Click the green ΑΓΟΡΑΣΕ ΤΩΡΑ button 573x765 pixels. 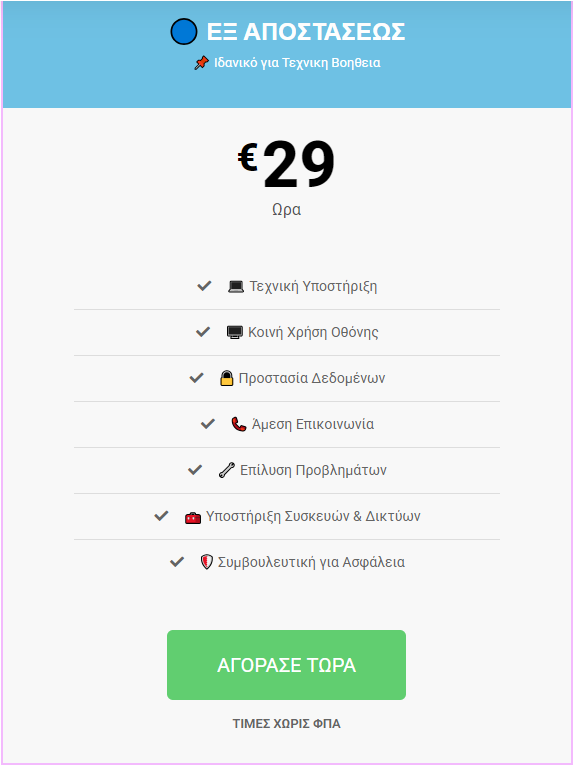286,665
